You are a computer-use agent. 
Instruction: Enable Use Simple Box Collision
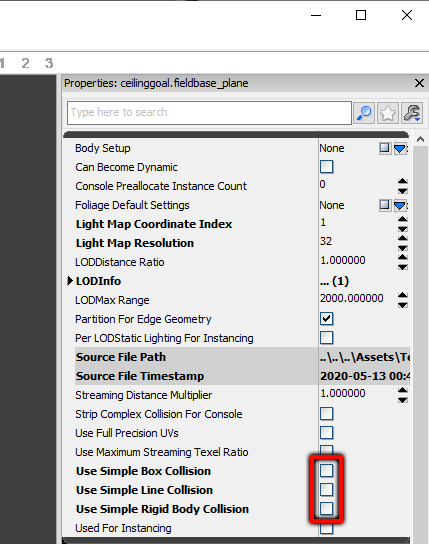point(326,470)
